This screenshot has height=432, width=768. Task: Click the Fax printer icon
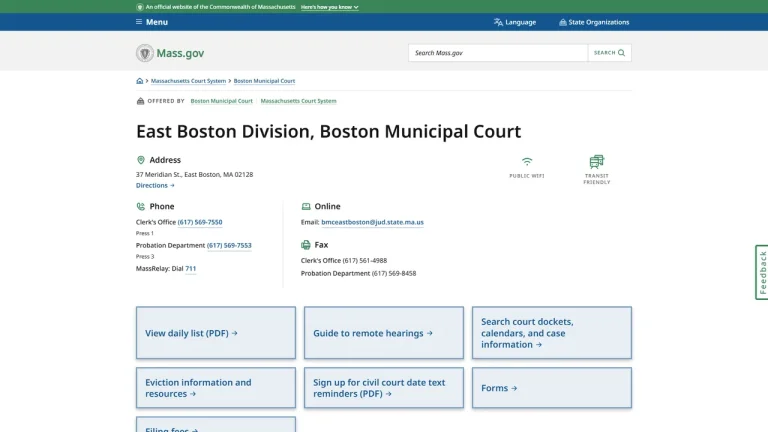(x=306, y=244)
